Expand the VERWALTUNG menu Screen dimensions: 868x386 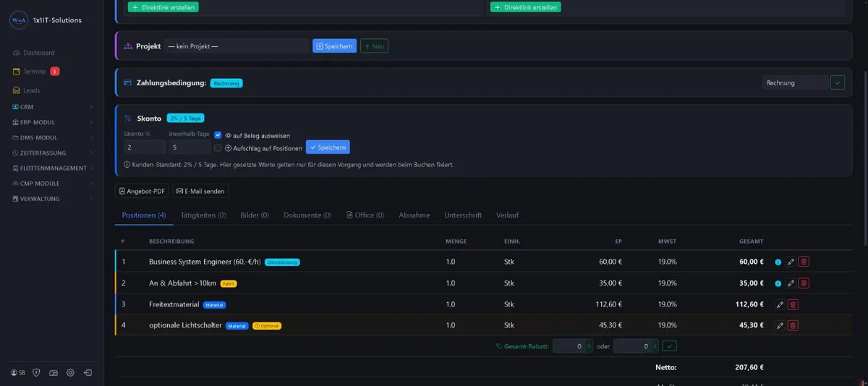point(52,198)
